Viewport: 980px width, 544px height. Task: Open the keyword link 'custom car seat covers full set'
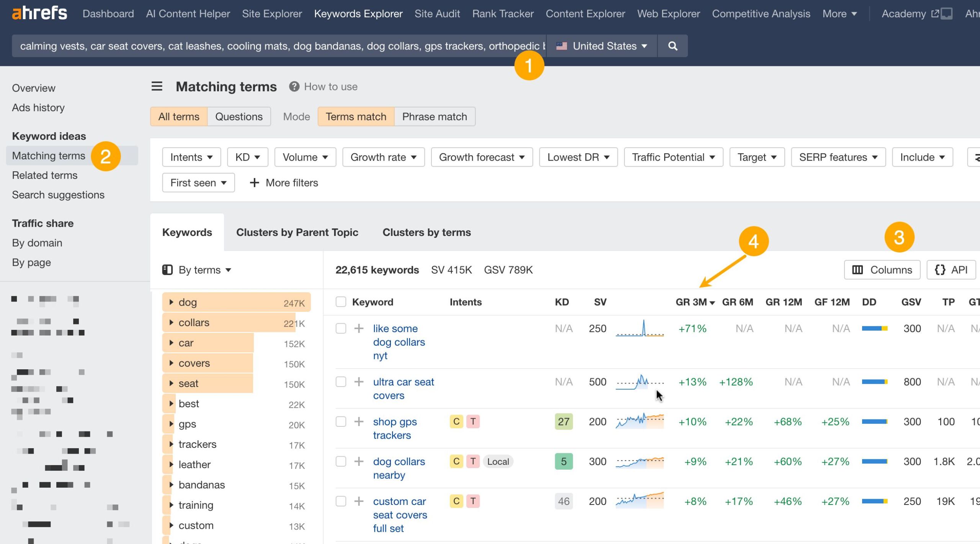coord(400,515)
